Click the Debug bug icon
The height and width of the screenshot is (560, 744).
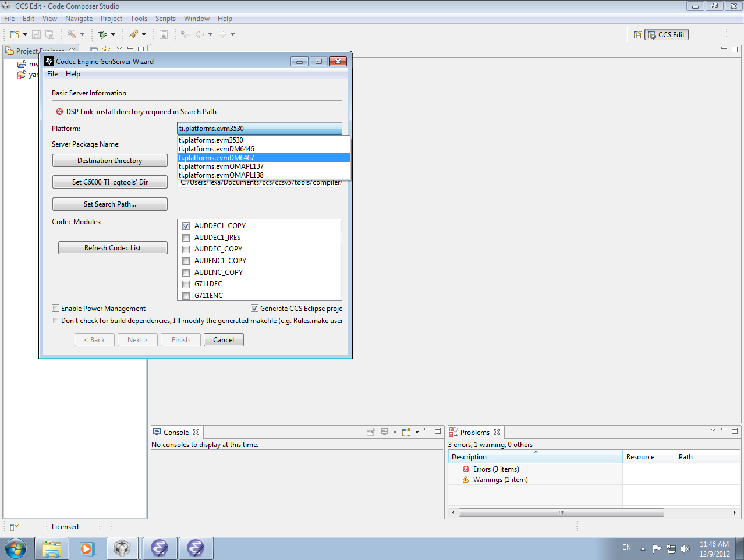pyautogui.click(x=102, y=34)
